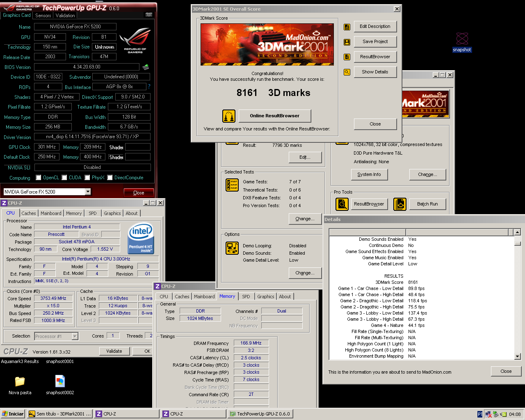Click the taskbar clock showing 04:08
Image resolution: width=525 pixels, height=420 pixels.
515,414
